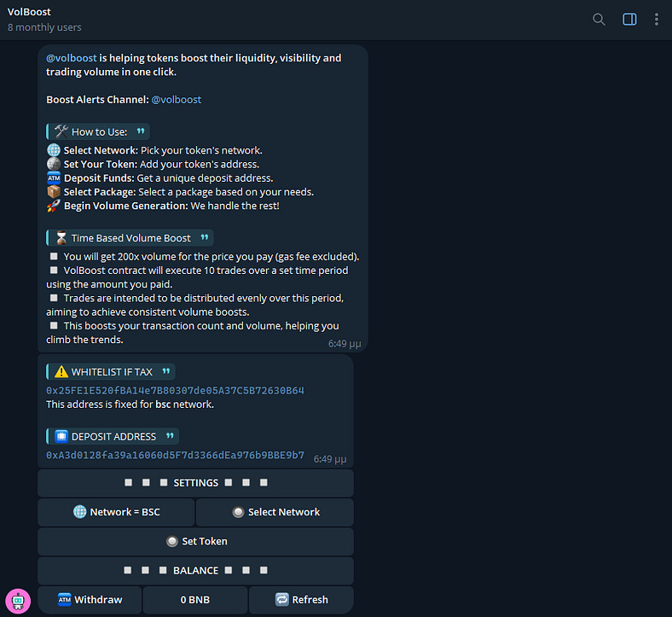Image resolution: width=672 pixels, height=617 pixels.
Task: Copy the deposit address starting 0xA3d0
Action: (x=175, y=455)
